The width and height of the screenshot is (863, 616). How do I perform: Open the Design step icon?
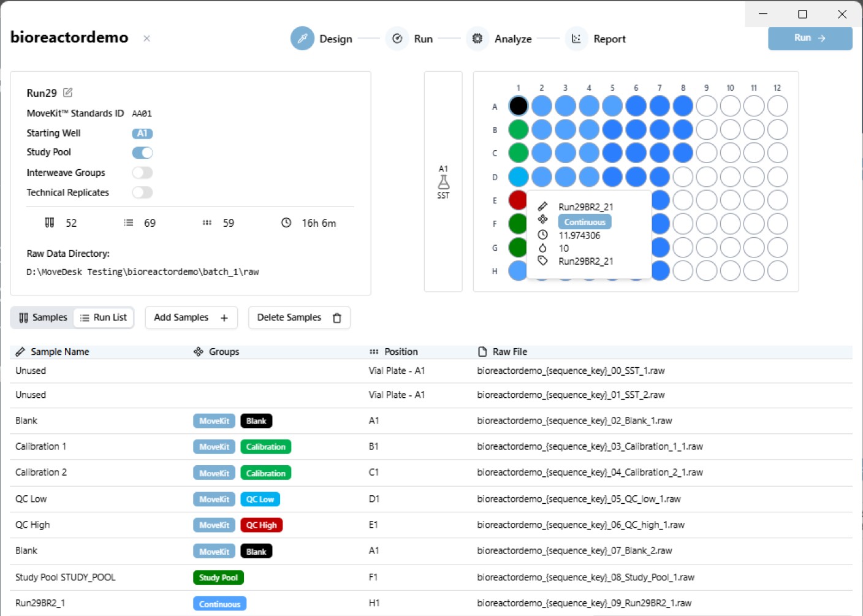point(302,39)
